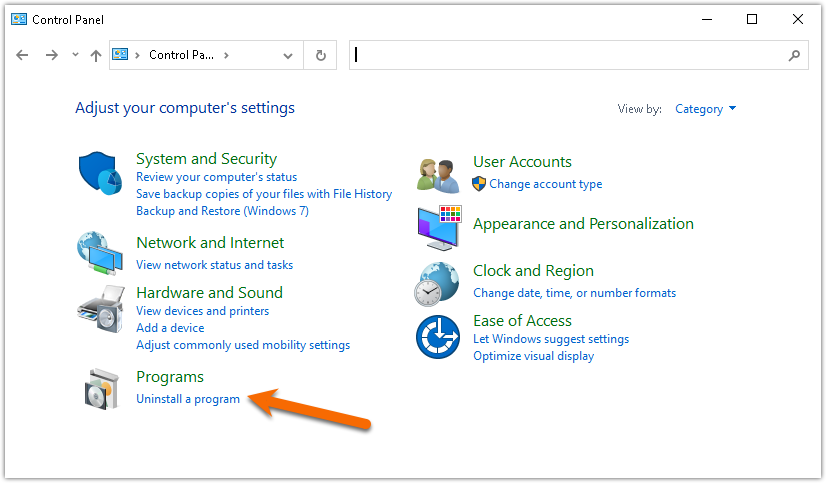Open the Network and Internet globe icon
826x483 pixels.
click(100, 253)
